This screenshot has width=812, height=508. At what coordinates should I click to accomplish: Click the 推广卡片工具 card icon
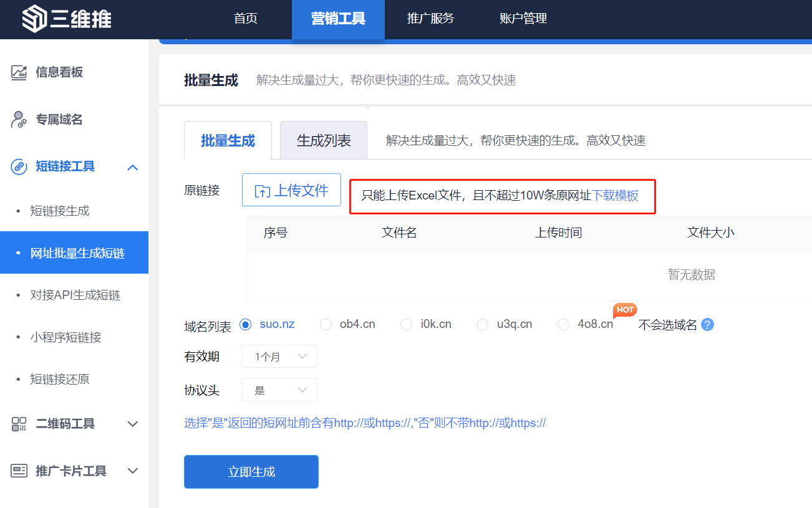19,471
